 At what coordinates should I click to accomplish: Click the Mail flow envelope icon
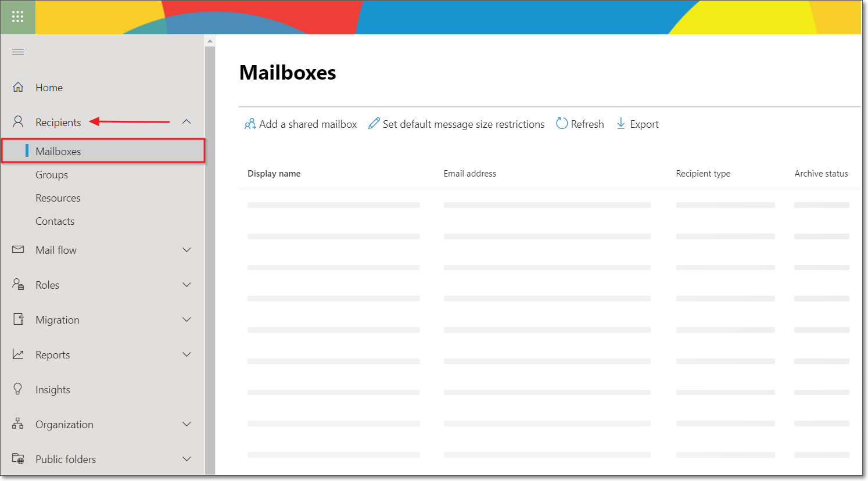tap(18, 249)
